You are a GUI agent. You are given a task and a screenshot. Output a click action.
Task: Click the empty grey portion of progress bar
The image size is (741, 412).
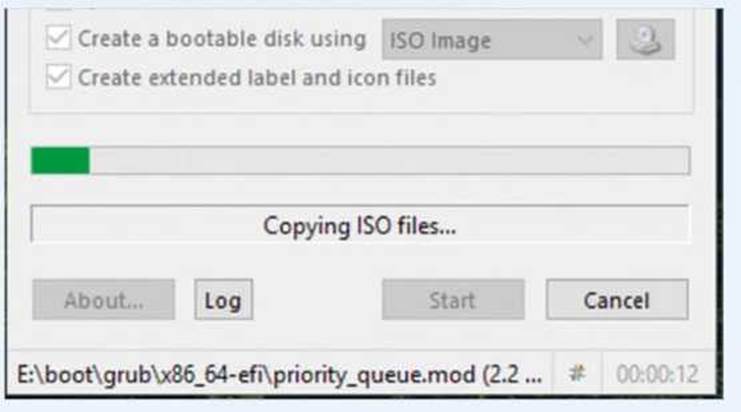tap(389, 161)
